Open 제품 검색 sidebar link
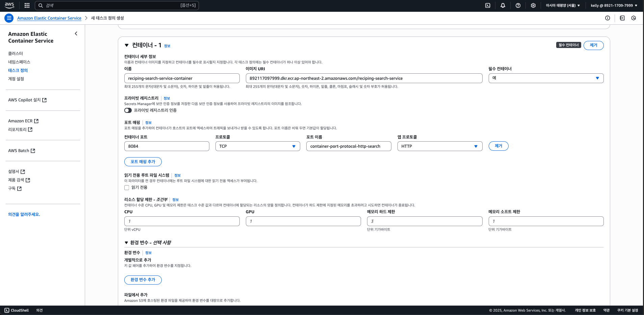644x315 pixels. pos(19,180)
